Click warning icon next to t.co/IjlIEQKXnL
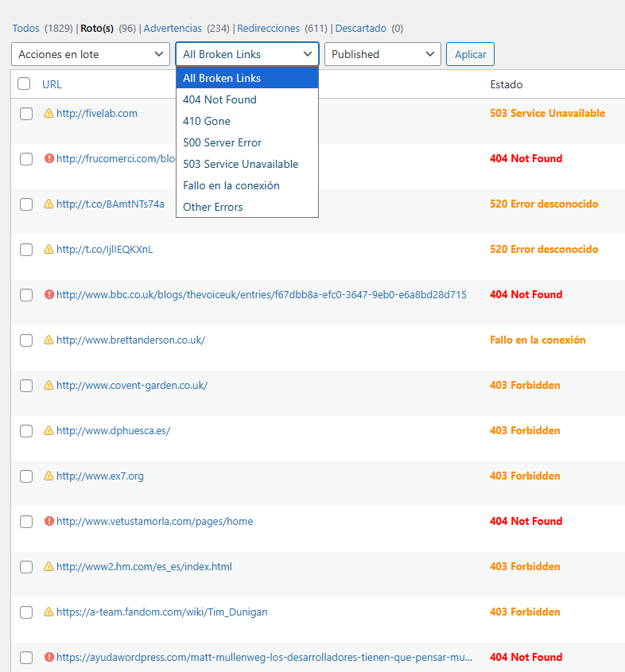This screenshot has width=625, height=672. 49,250
